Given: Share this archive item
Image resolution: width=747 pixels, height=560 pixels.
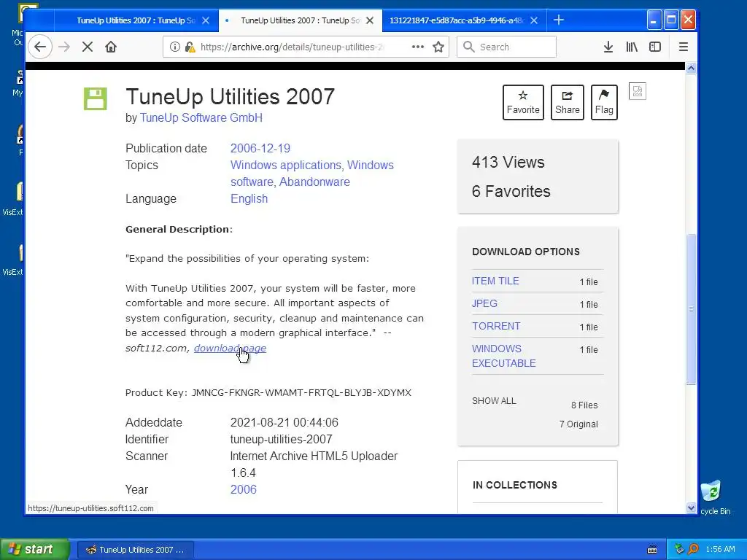Looking at the screenshot, I should tap(568, 102).
